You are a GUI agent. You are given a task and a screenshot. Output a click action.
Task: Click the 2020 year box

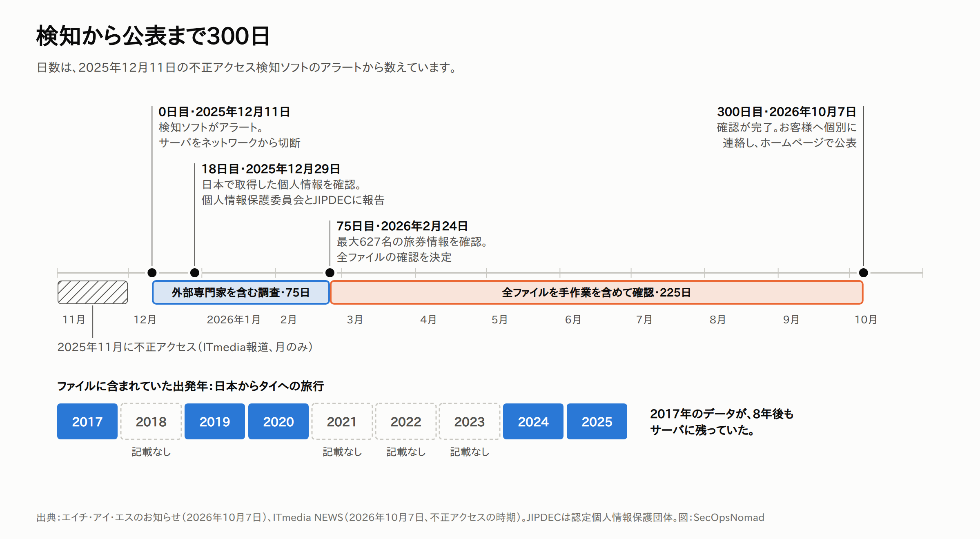[278, 421]
